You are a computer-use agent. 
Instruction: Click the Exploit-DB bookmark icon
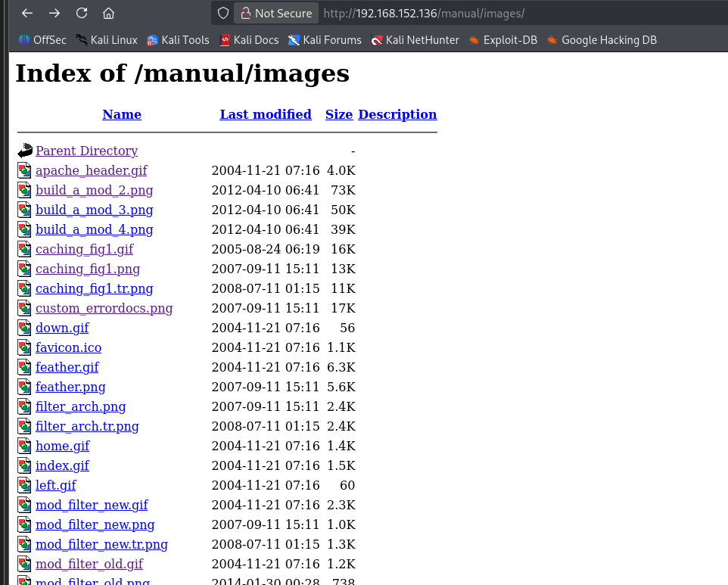(475, 40)
